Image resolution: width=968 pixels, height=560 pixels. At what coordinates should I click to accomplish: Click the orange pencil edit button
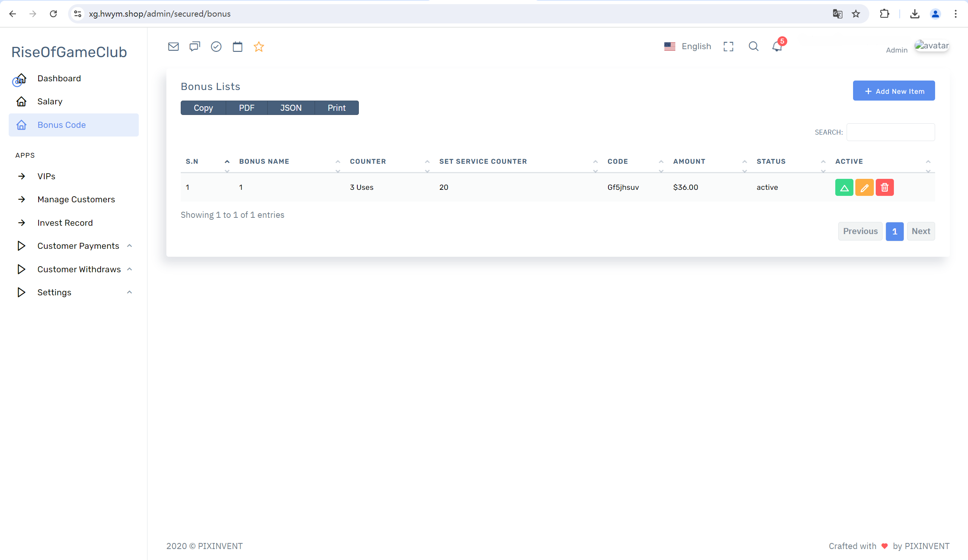pos(864,188)
